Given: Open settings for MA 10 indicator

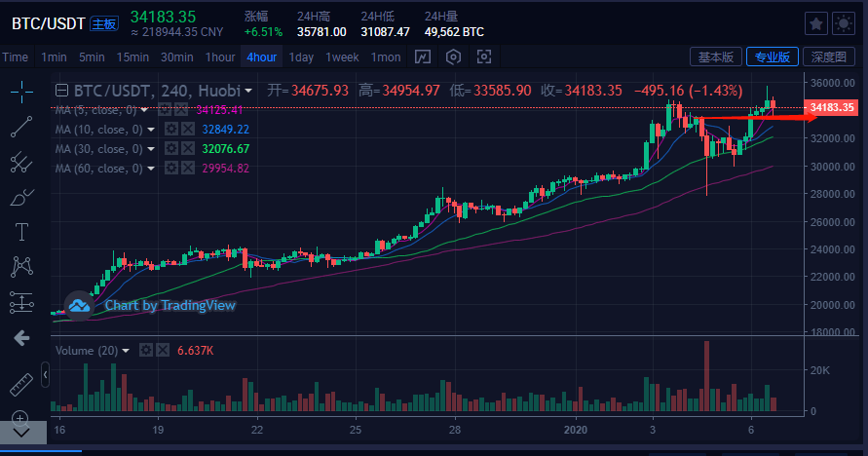Looking at the screenshot, I should (171, 130).
